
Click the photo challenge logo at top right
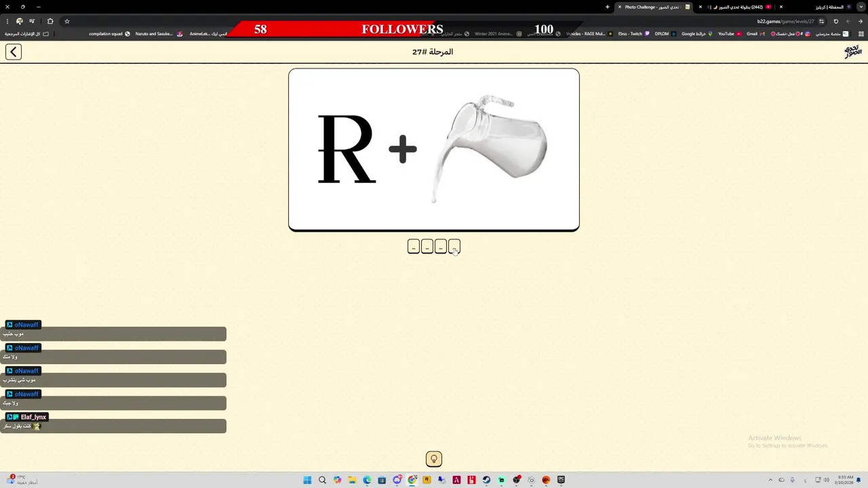click(x=852, y=52)
